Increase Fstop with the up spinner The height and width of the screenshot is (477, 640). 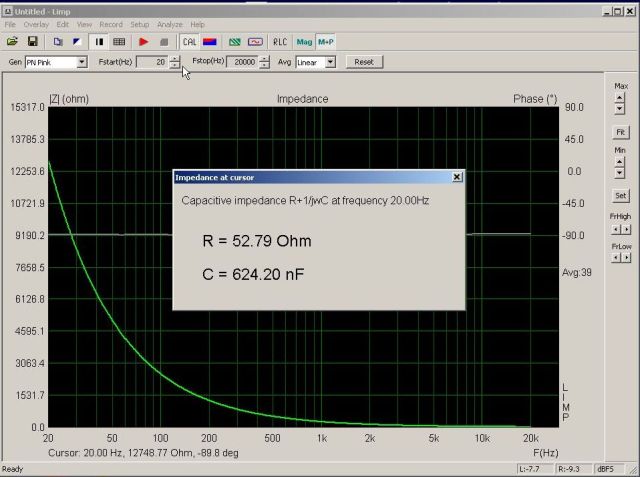click(x=264, y=59)
